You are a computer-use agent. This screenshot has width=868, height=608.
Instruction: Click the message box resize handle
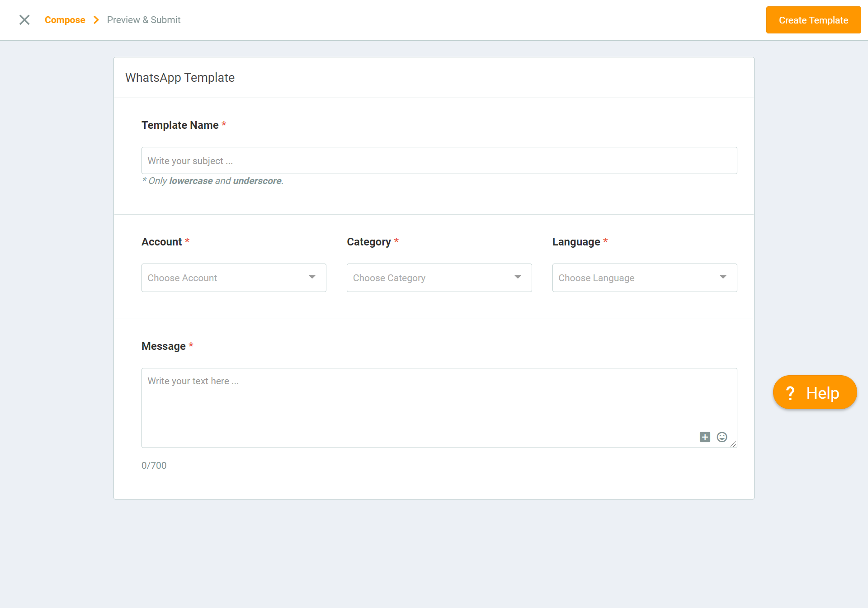733,444
